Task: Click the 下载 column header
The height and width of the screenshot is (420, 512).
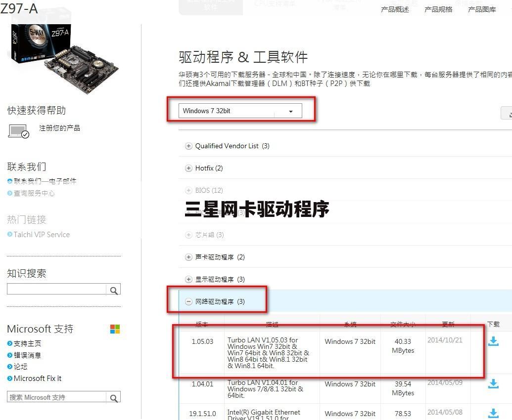Action: coord(493,324)
